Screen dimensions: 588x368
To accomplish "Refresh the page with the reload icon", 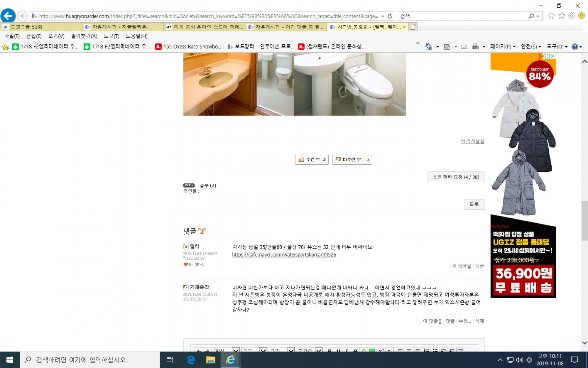I will pyautogui.click(x=390, y=16).
